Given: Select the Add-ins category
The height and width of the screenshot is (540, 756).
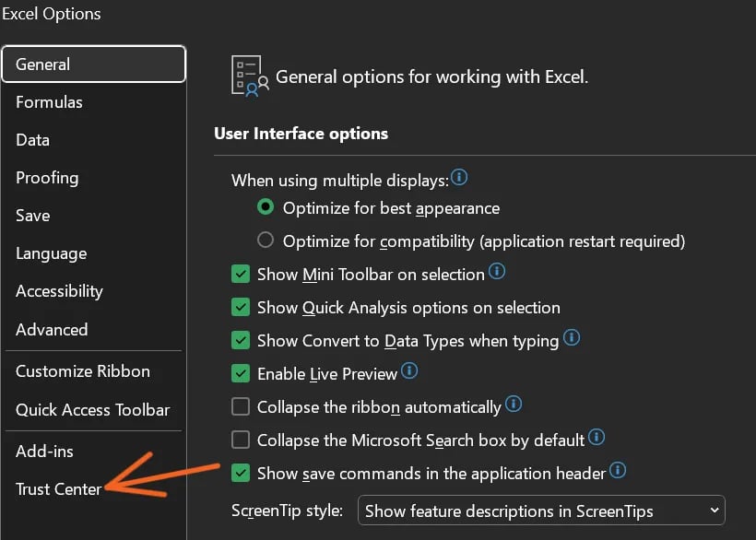Looking at the screenshot, I should [44, 452].
